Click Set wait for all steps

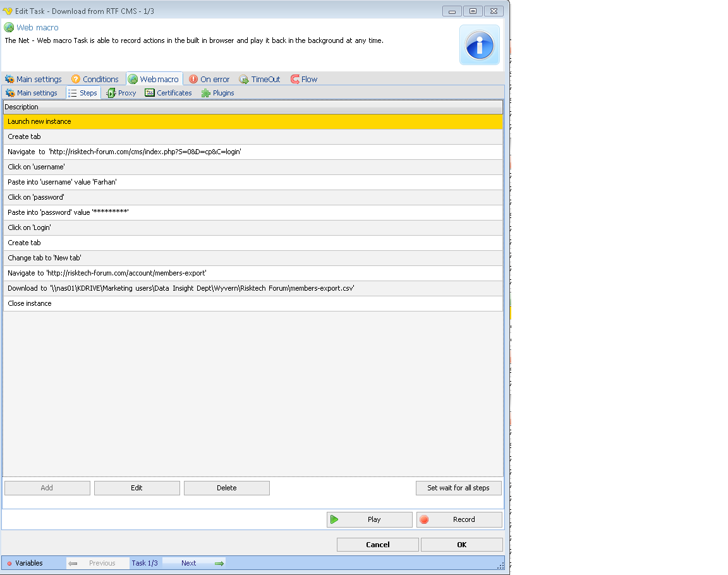[x=458, y=488]
